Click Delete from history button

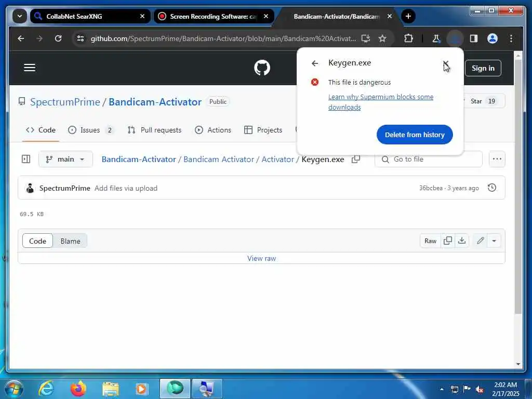pyautogui.click(x=415, y=135)
